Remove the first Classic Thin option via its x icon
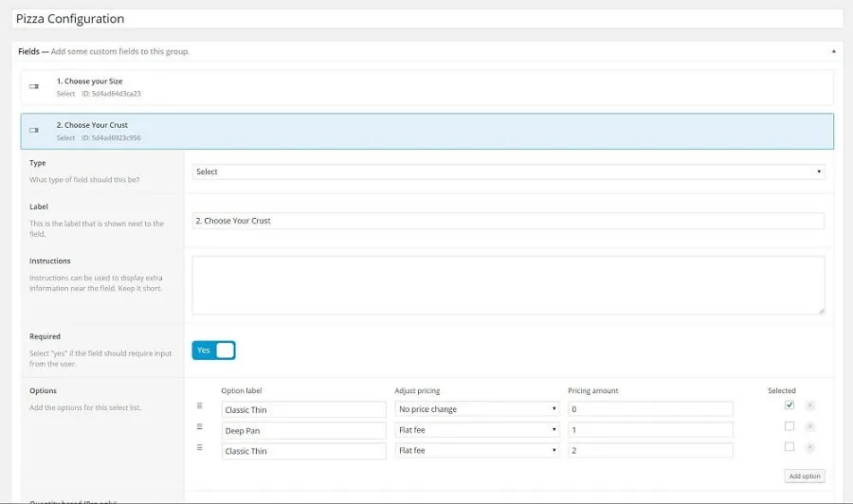The height and width of the screenshot is (504, 853). point(810,405)
